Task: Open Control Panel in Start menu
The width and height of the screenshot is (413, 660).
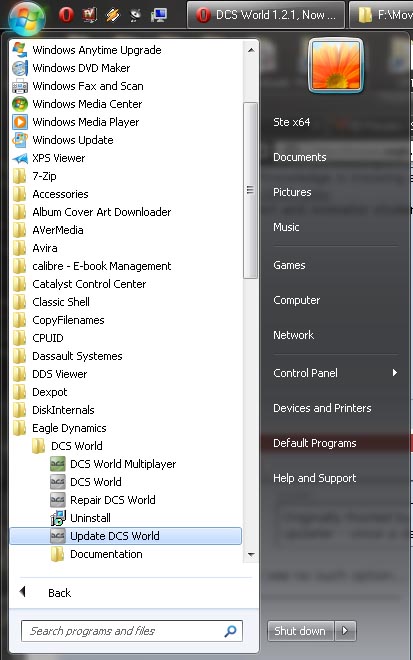Action: click(305, 373)
